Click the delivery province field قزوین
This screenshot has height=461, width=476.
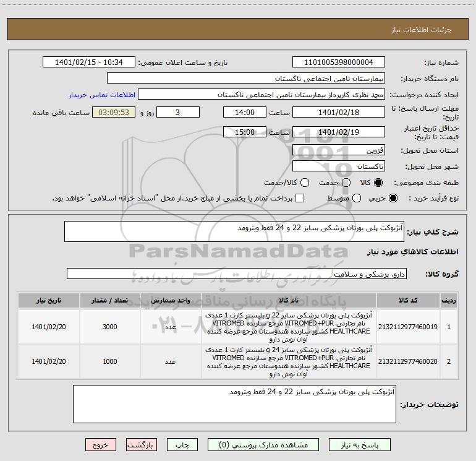pyautogui.click(x=339, y=150)
